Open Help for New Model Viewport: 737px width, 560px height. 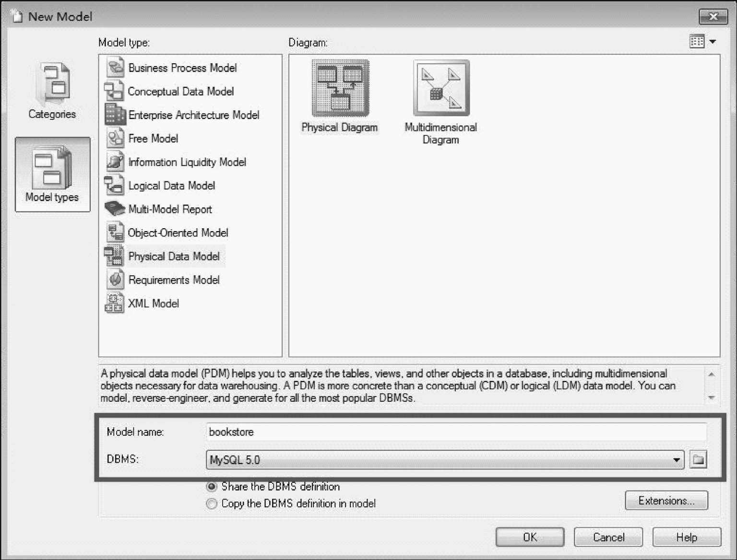point(687,537)
